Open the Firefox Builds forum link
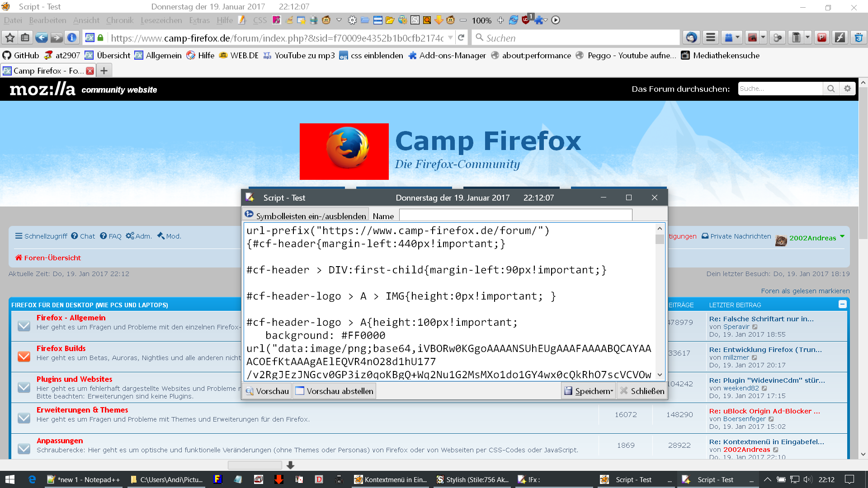This screenshot has width=868, height=488. pyautogui.click(x=61, y=348)
